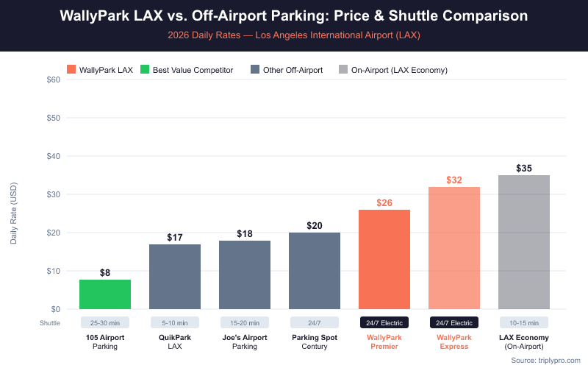Click the chart title heading text
The width and height of the screenshot is (588, 368).
click(294, 15)
